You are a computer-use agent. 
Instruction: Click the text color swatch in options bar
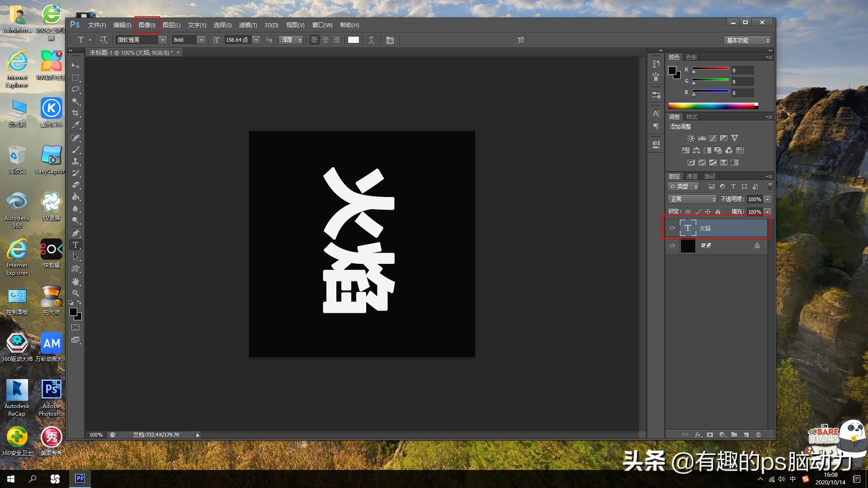pos(354,40)
